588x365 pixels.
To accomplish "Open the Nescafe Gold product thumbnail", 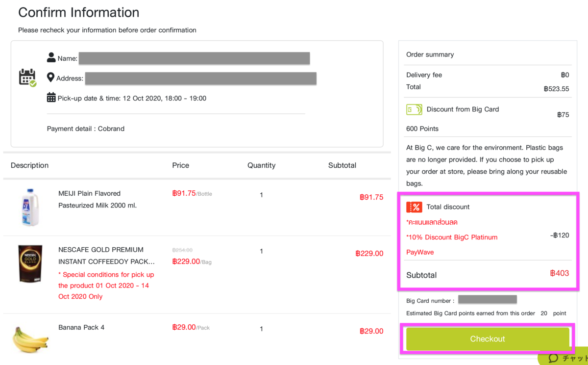I will pos(30,264).
